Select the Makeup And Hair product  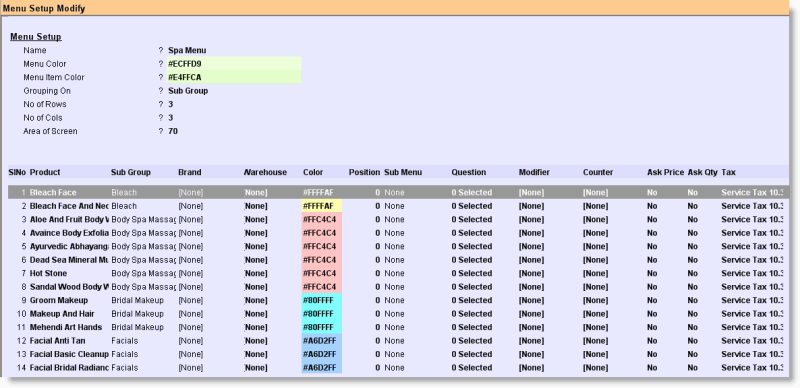62,314
